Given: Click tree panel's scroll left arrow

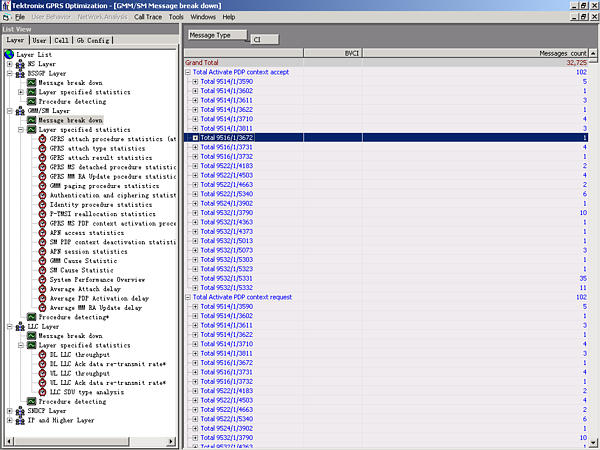Looking at the screenshot, I should coord(10,441).
